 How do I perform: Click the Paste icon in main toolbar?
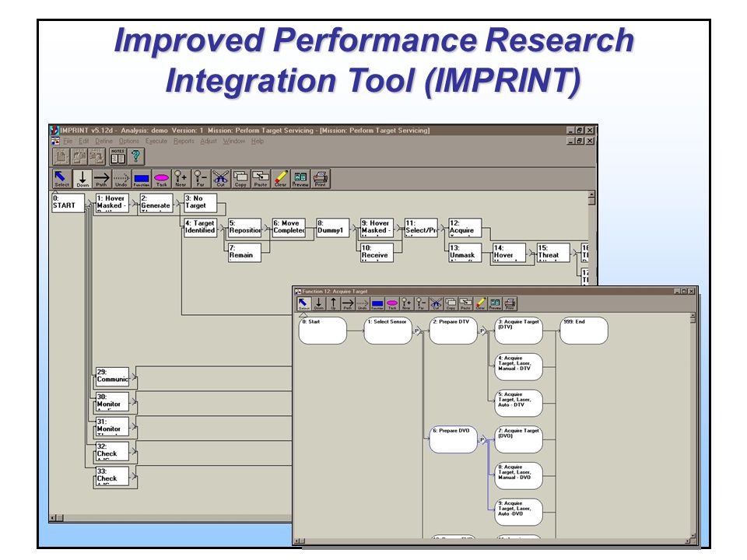click(x=260, y=179)
